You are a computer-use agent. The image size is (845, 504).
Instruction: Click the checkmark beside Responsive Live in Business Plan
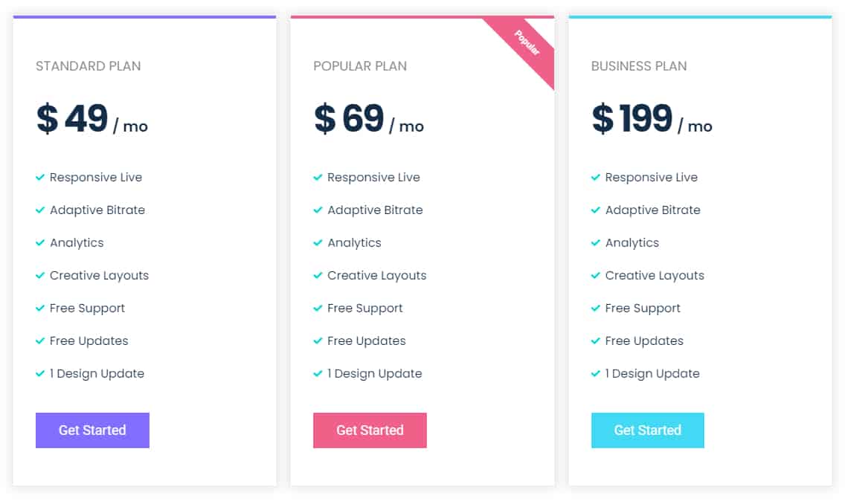[x=595, y=177]
